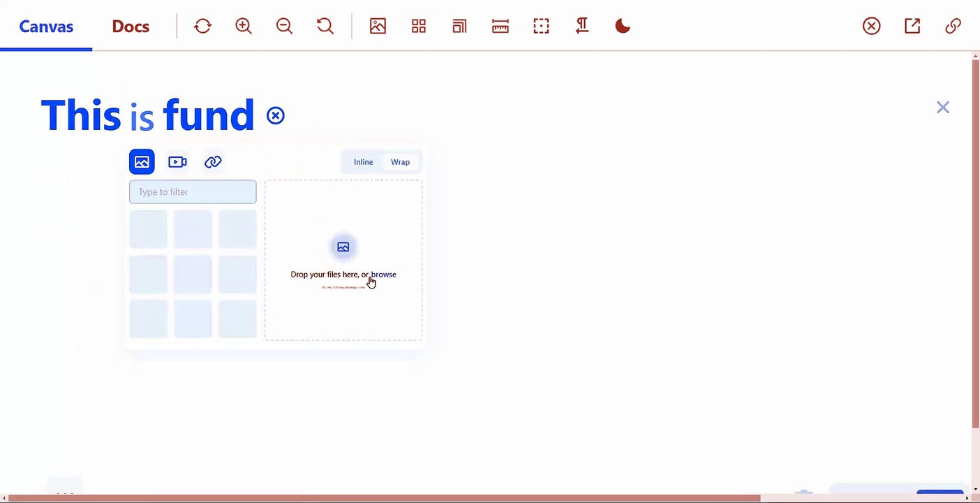Toggle the grid overlay icon

pos(419,26)
